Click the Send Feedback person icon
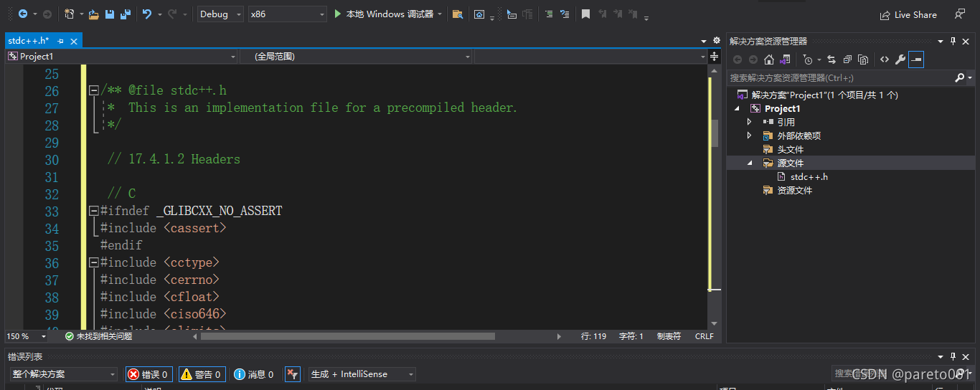Viewport: 980px width, 390px height. point(960,14)
